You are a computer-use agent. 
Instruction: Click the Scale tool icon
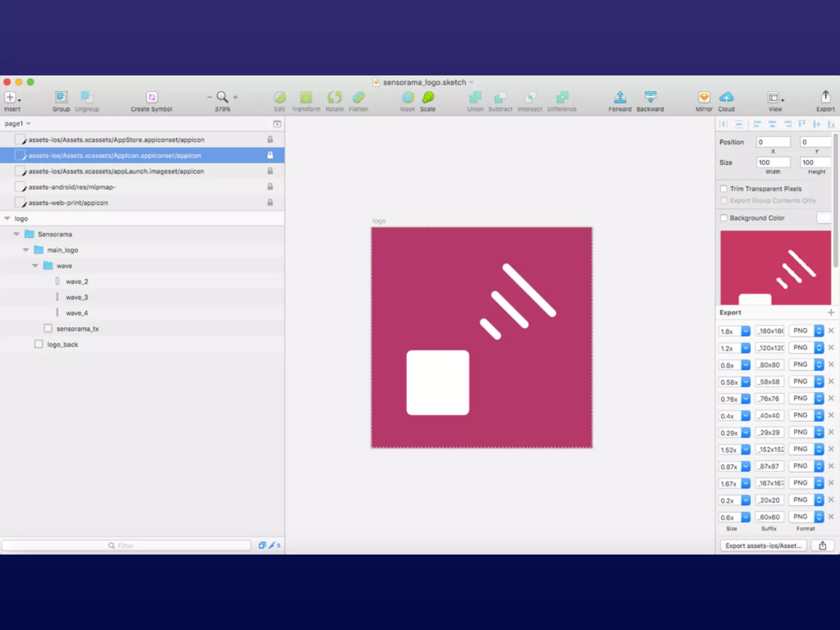pyautogui.click(x=428, y=97)
